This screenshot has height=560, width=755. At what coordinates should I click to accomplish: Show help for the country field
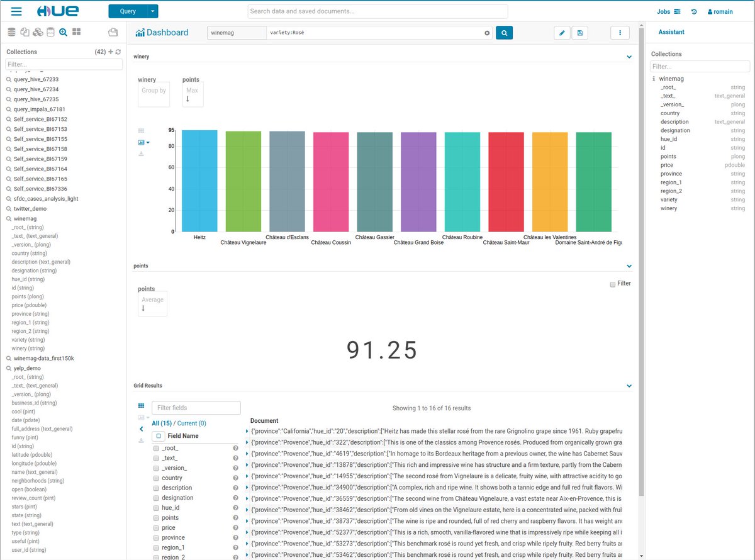tap(235, 478)
